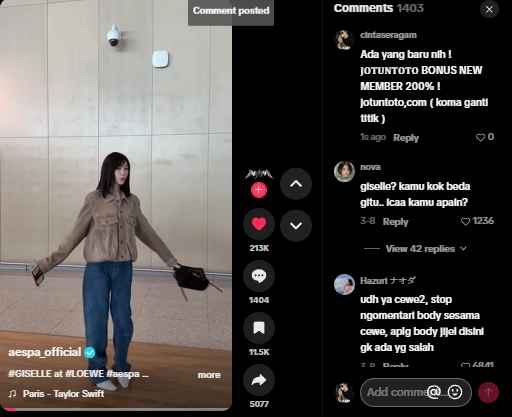The image size is (512, 417).
Task: Open the emoji picker smiley icon
Action: [x=455, y=392]
